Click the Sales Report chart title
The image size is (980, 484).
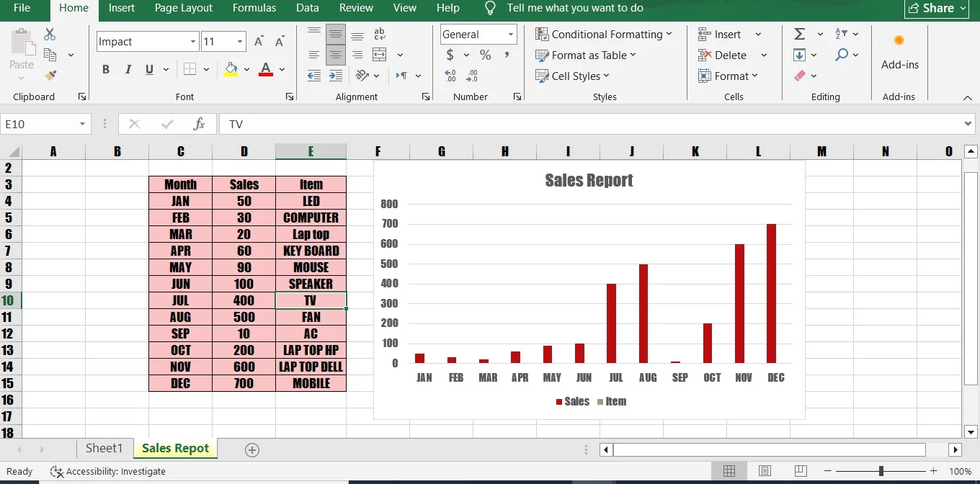click(x=589, y=180)
